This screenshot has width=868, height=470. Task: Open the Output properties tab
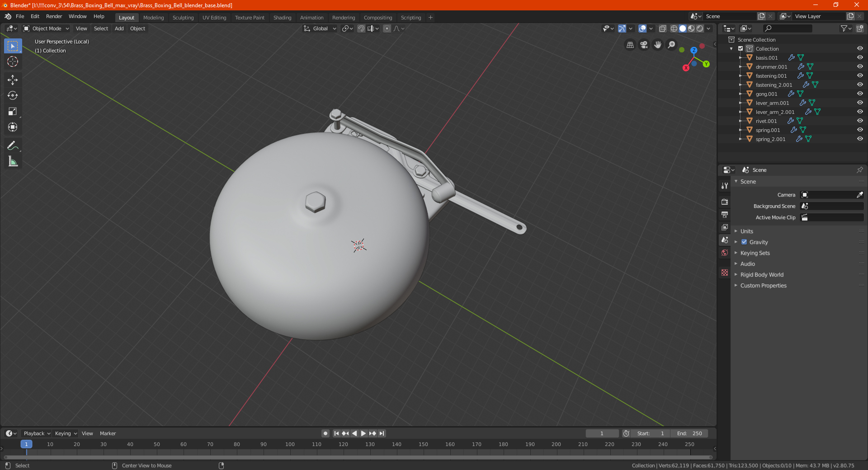tap(725, 215)
